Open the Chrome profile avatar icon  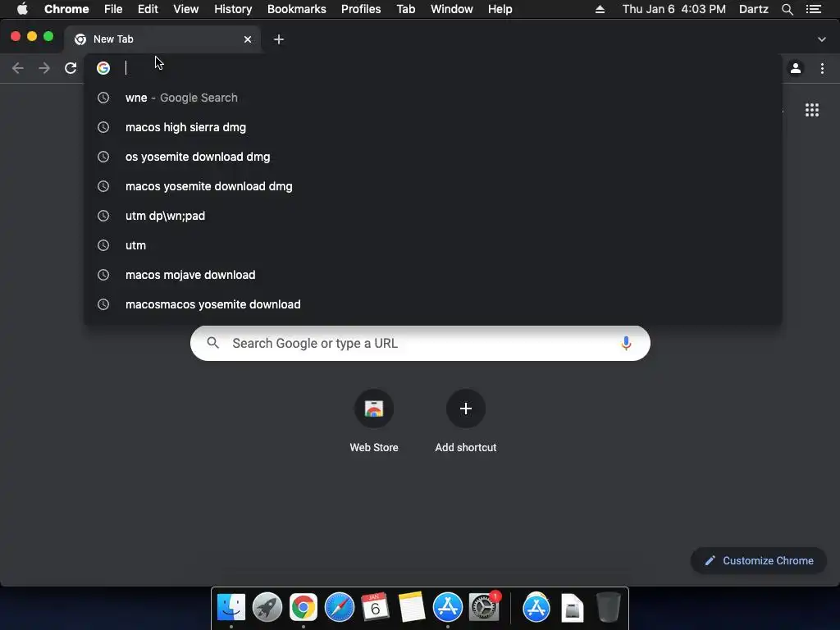coord(796,68)
